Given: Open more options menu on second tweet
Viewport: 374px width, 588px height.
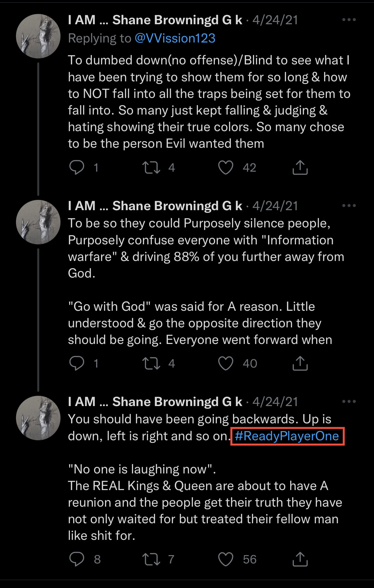Looking at the screenshot, I should coord(349,206).
